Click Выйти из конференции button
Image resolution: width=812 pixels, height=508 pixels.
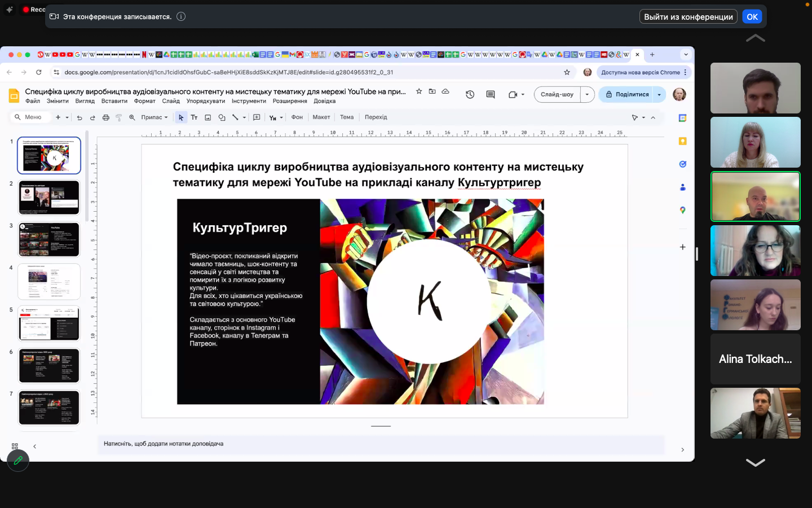click(688, 17)
